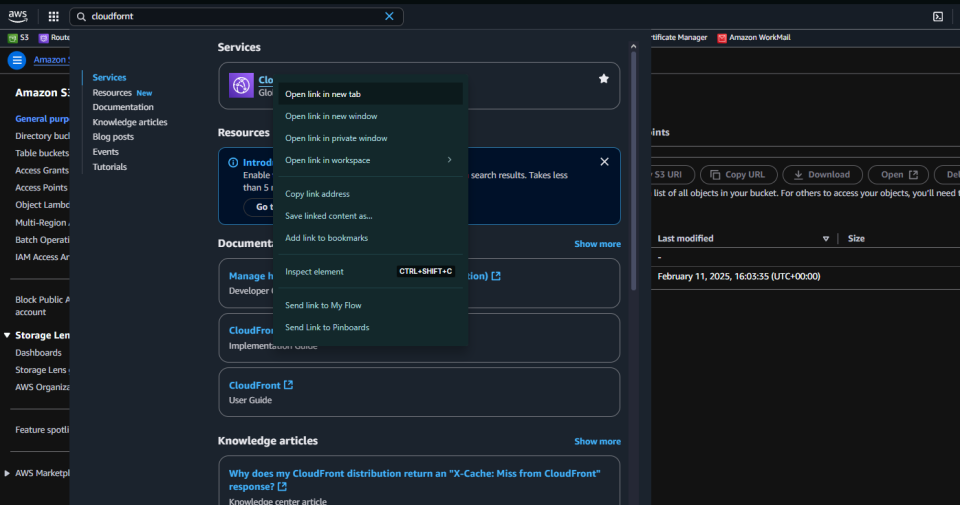
Task: Open Dashboards in S3 sidebar
Action: [38, 353]
